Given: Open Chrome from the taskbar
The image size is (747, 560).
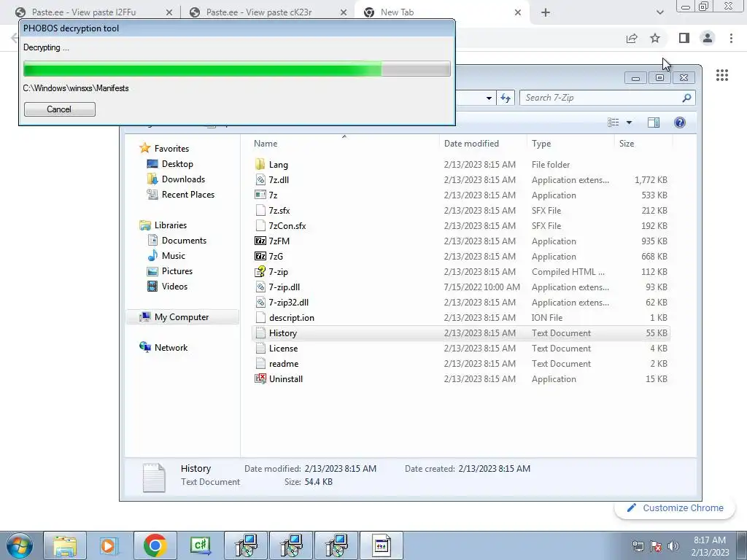Looking at the screenshot, I should (x=155, y=545).
